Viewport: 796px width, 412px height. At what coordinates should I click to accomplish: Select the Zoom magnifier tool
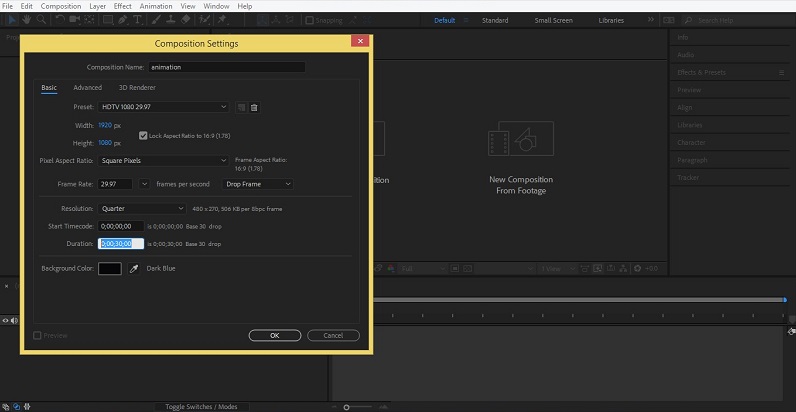click(41, 19)
